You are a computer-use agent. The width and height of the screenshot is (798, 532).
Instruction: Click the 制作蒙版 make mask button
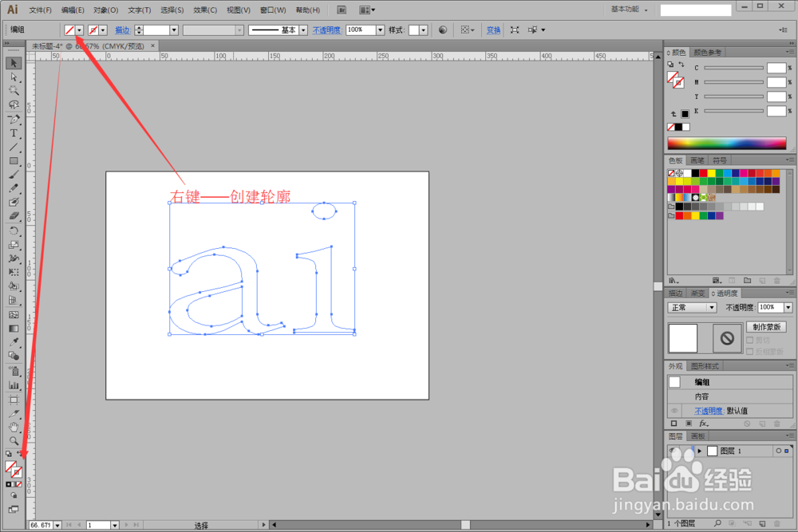[766, 326]
